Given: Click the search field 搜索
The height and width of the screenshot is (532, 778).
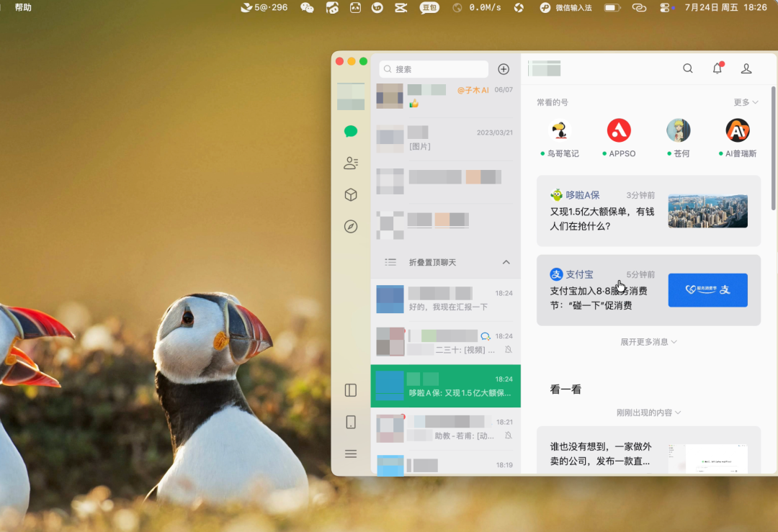Looking at the screenshot, I should (x=434, y=69).
